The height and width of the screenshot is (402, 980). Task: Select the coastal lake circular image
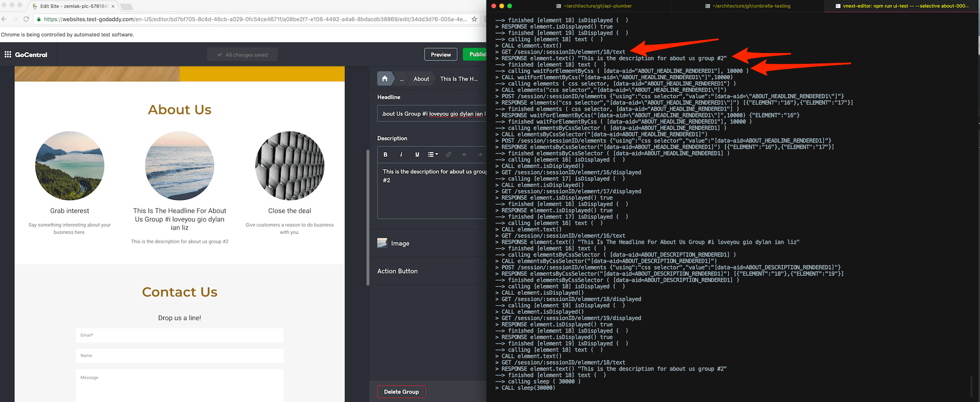[x=70, y=166]
